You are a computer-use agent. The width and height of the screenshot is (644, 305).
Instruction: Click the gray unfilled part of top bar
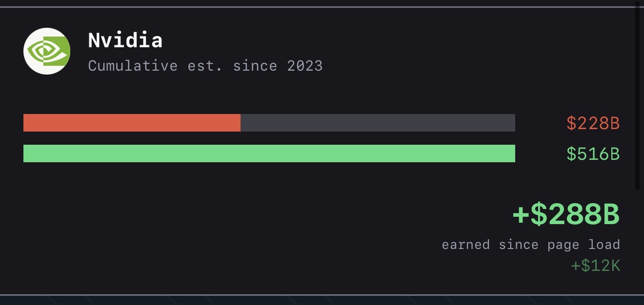(378, 123)
